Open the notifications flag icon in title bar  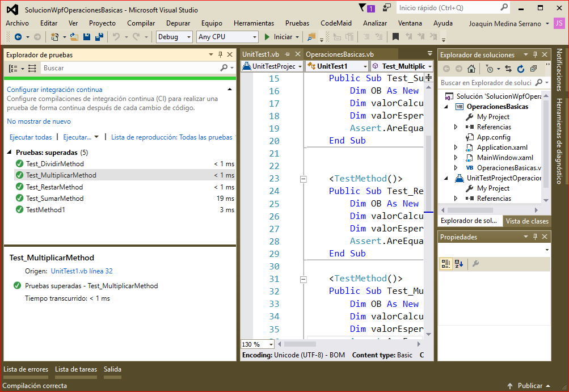(x=362, y=7)
